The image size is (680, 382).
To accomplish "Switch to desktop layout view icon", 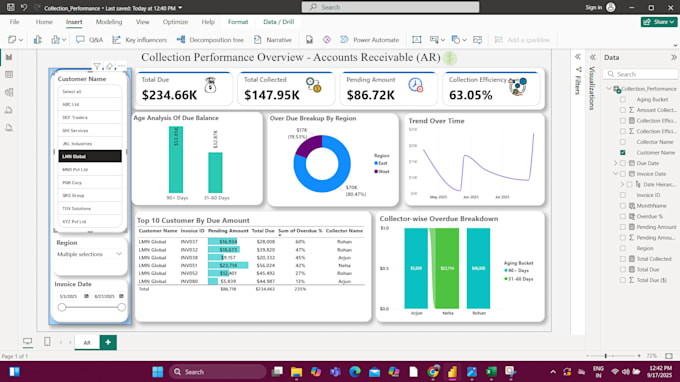I will [x=27, y=342].
